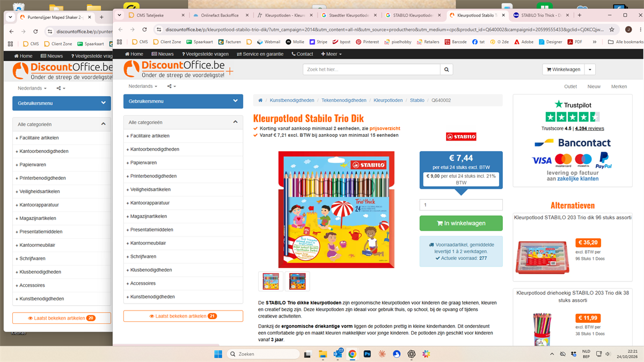Screen dimensions: 644x362
Task: Open Google Chrome from the taskbar
Action: pos(353,354)
